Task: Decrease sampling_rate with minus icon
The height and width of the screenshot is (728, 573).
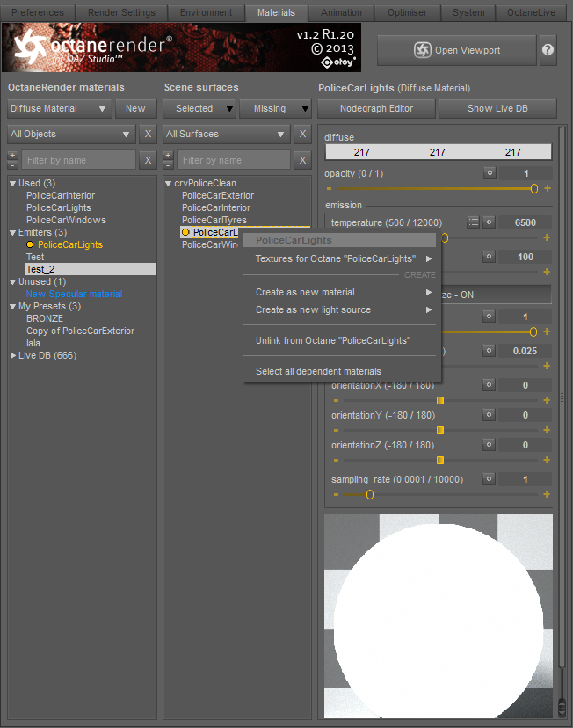Action: tap(336, 494)
